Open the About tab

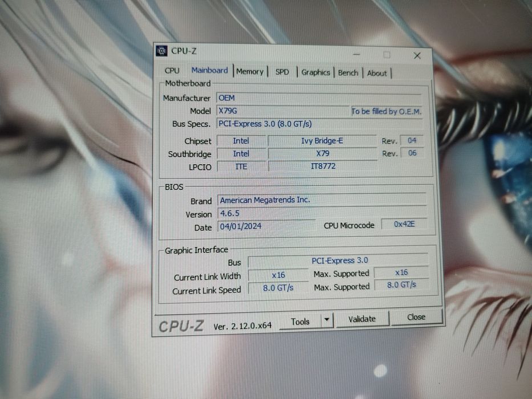376,73
